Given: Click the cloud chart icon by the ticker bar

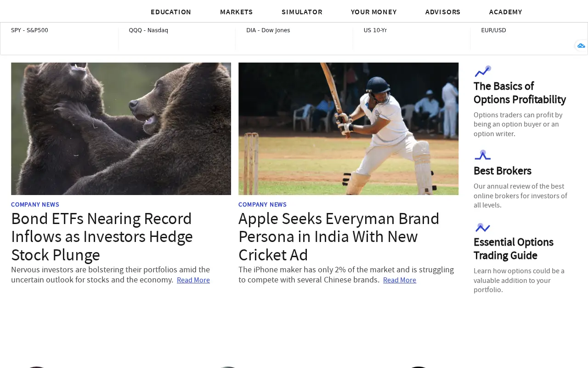Looking at the screenshot, I should pos(581,46).
